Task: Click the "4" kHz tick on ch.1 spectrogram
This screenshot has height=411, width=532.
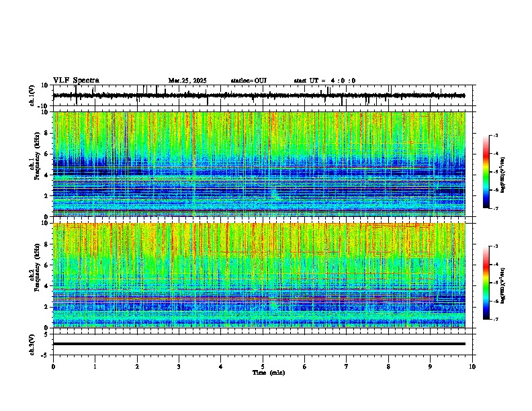Action: [x=47, y=175]
